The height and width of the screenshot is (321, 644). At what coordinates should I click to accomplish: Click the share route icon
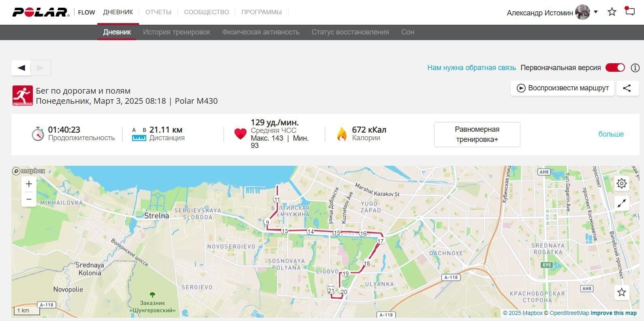point(627,88)
